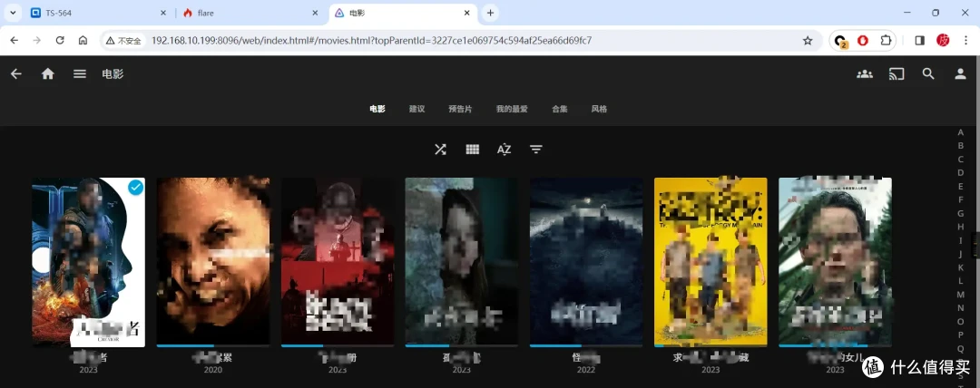The width and height of the screenshot is (980, 388).
Task: Switch to the 预告片 tab
Action: (460, 109)
